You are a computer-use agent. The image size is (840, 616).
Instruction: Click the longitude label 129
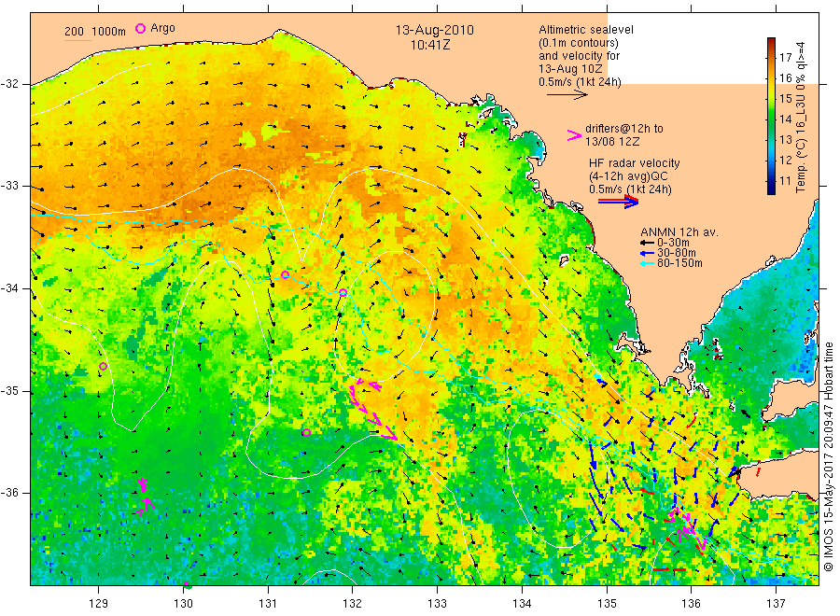99,603
